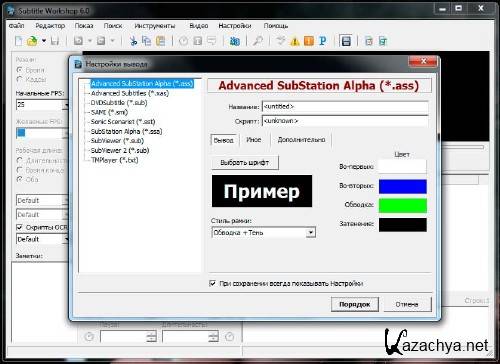This screenshot has width=500, height=364.
Task: Click the speech bubble toolbar icon
Action: (212, 41)
